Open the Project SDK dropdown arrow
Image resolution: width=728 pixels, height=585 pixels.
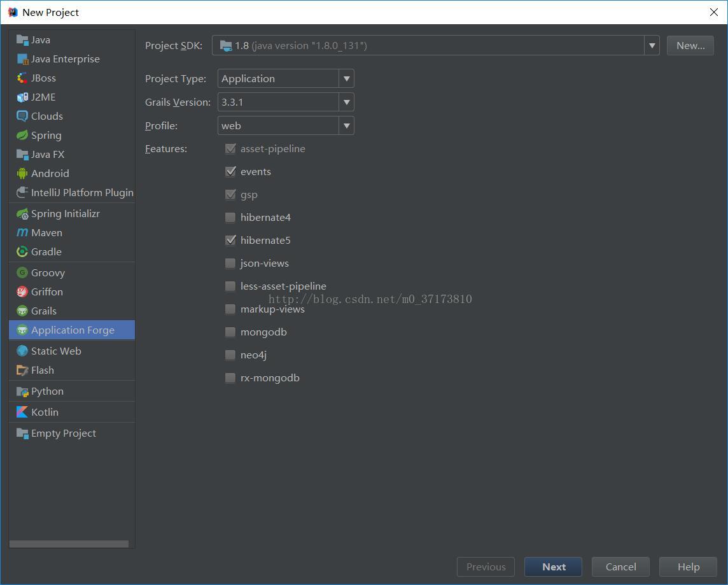(652, 45)
